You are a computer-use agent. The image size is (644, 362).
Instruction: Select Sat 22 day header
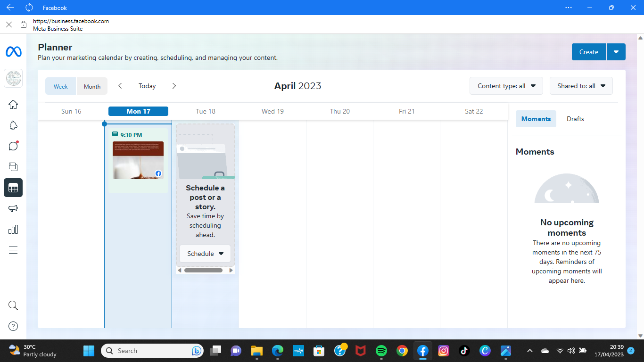[474, 111]
